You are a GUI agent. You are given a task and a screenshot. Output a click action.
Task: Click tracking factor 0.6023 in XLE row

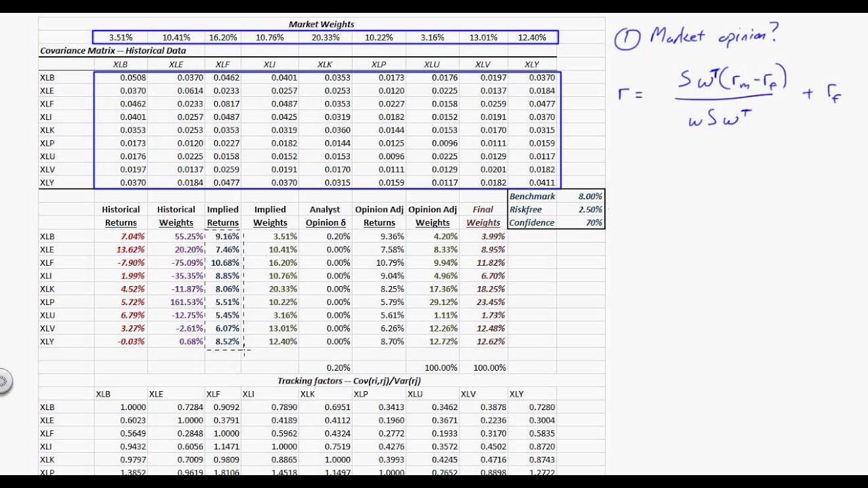[134, 420]
